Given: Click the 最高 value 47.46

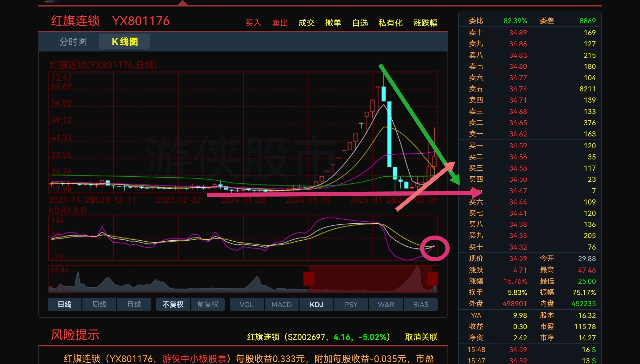Looking at the screenshot, I should [587, 270].
